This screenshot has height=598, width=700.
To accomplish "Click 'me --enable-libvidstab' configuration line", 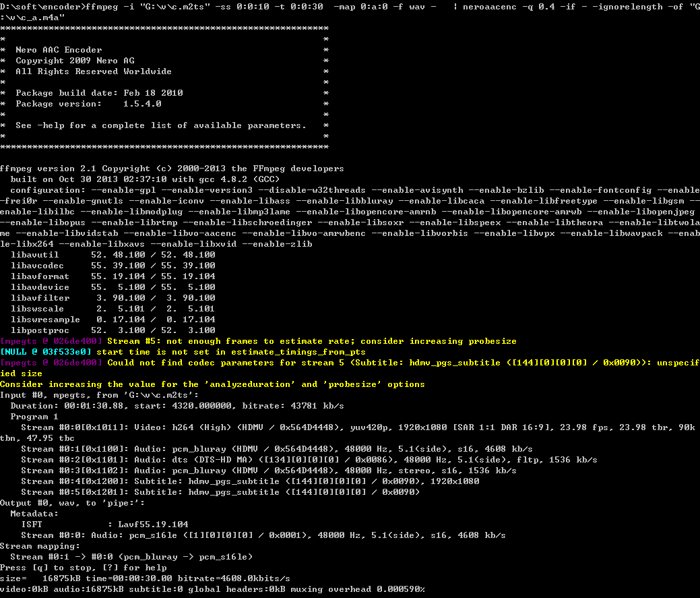I will tap(350, 233).
